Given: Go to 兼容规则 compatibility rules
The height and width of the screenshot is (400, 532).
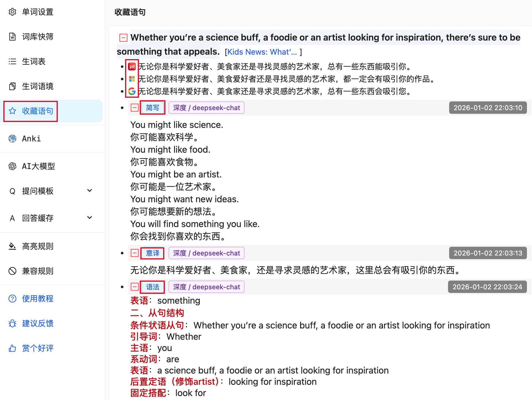Looking at the screenshot, I should click(x=37, y=271).
